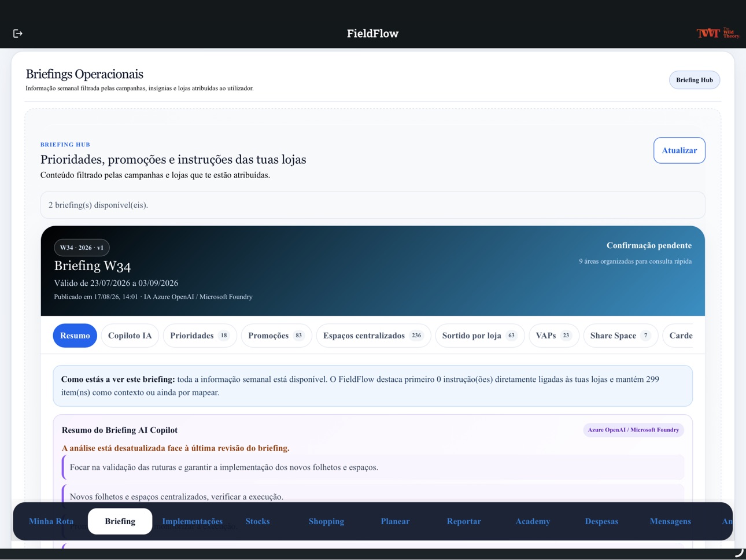746x560 pixels.
Task: Click the outdated analysis warning text
Action: (x=176, y=448)
